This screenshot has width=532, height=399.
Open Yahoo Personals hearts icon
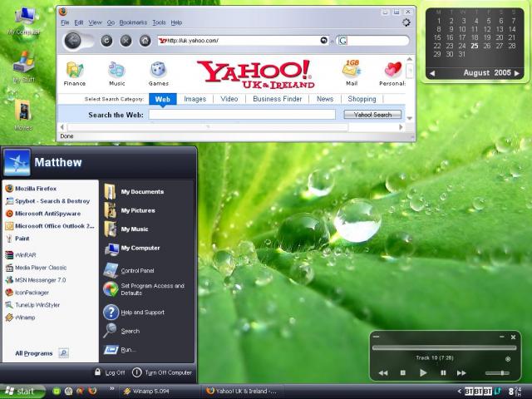392,74
